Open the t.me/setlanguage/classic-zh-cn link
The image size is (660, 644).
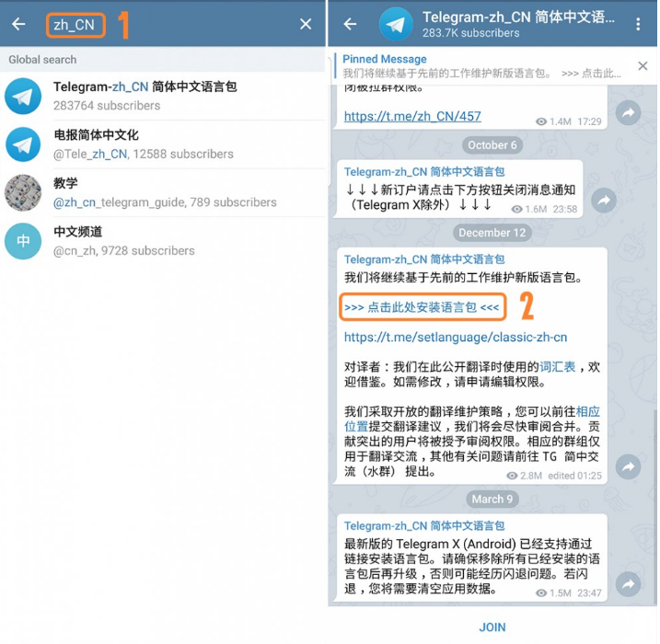click(x=456, y=338)
